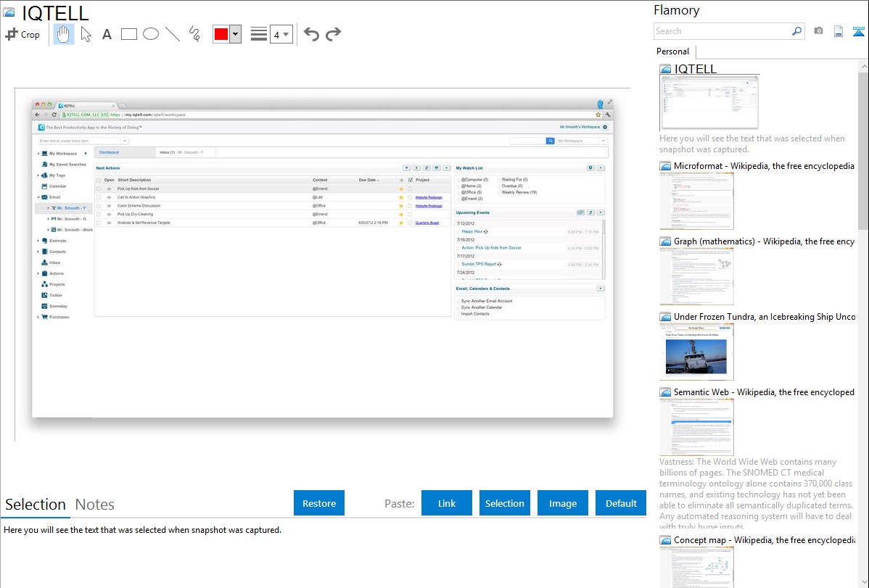869x588 pixels.
Task: Select the ellipse shape tool
Action: tap(151, 34)
